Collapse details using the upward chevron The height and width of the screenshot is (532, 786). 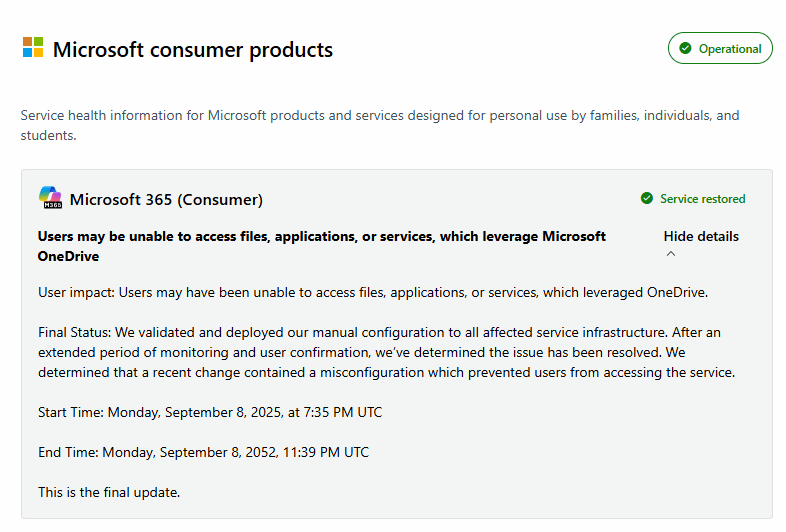tap(671, 254)
